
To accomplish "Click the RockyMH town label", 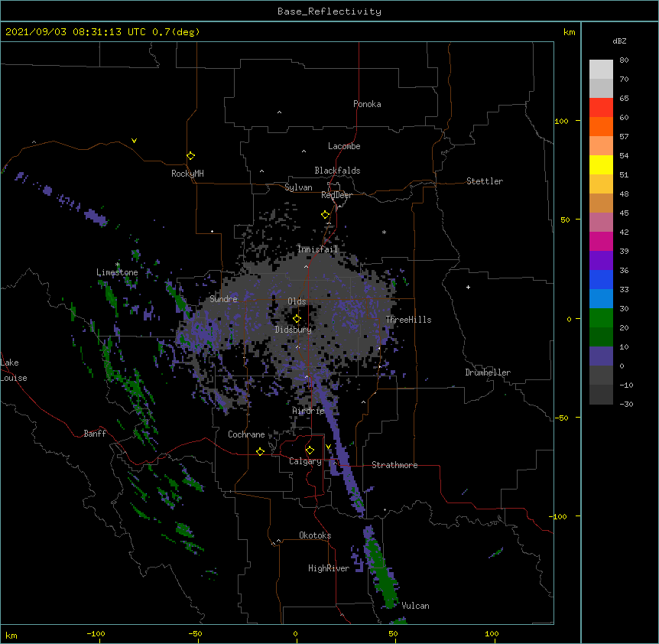I will click(x=187, y=174).
